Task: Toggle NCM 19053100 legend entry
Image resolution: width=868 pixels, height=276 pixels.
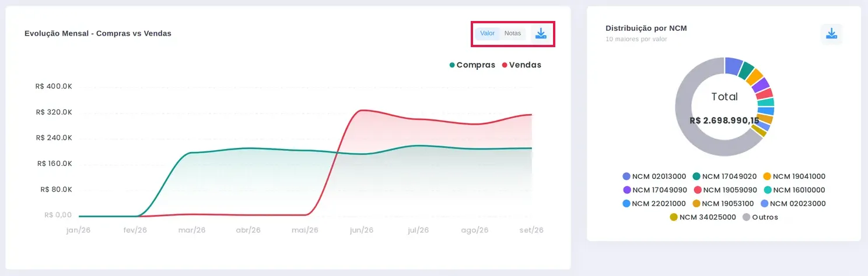Action: [x=723, y=204]
